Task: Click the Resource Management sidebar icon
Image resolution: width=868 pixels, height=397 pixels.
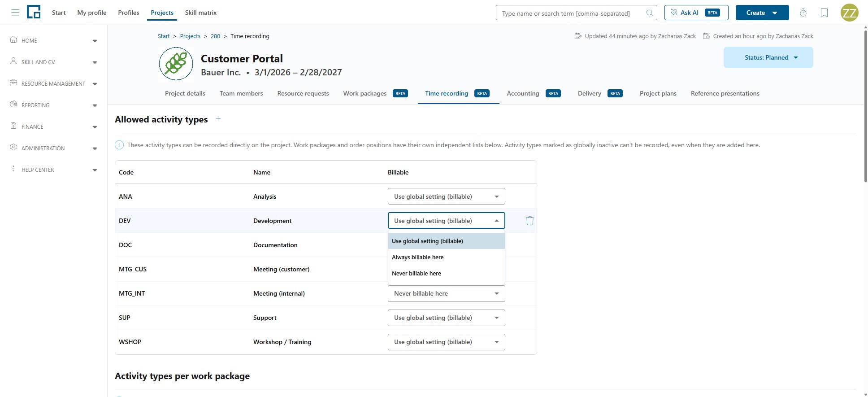Action: pyautogui.click(x=13, y=83)
